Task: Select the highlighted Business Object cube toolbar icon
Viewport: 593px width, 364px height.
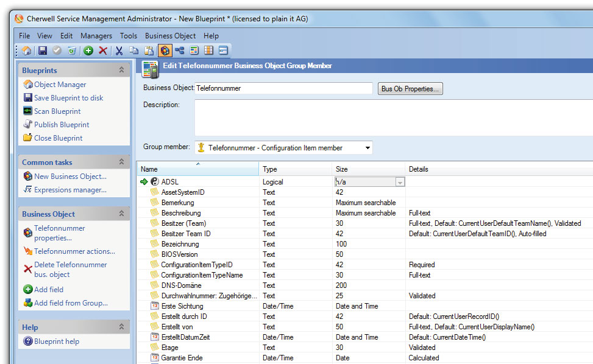Action: click(165, 51)
